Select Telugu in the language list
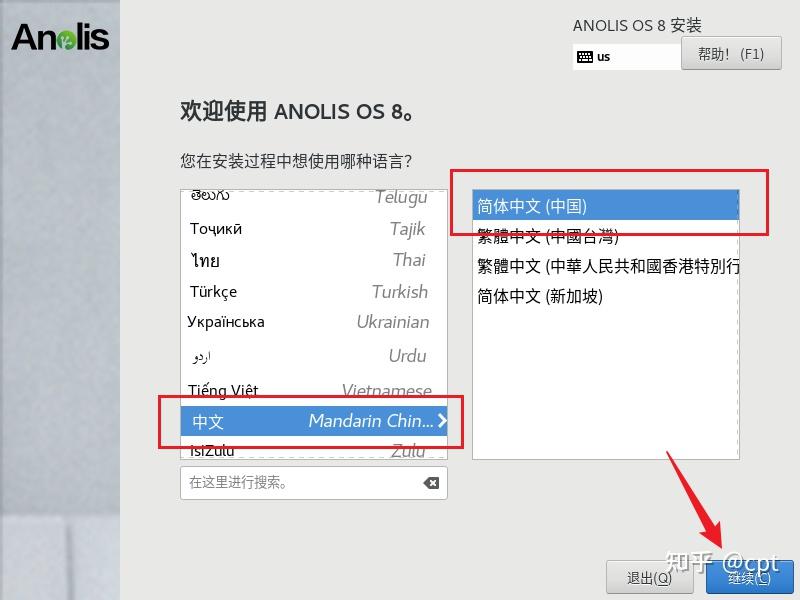This screenshot has width=800, height=600. point(314,197)
